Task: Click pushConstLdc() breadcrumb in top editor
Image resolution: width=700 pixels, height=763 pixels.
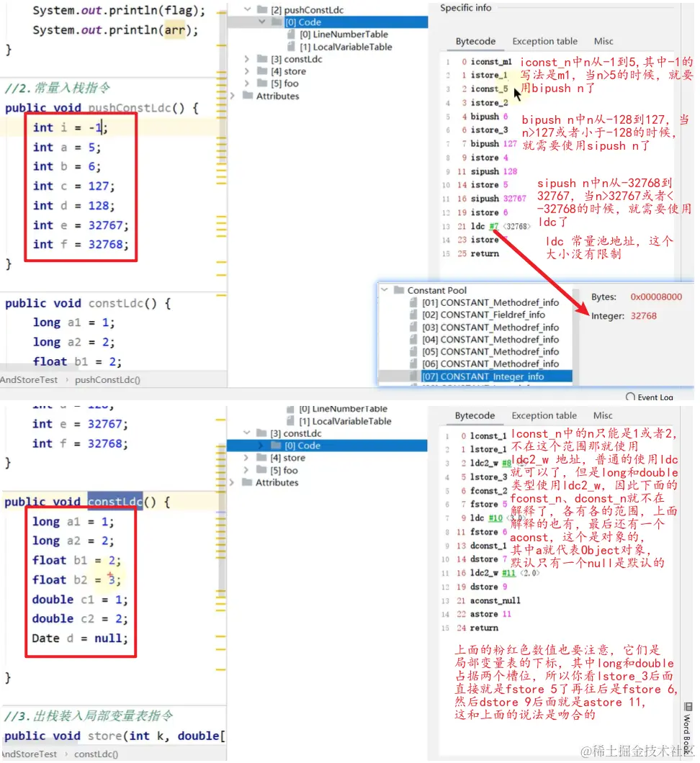Action: 107,379
